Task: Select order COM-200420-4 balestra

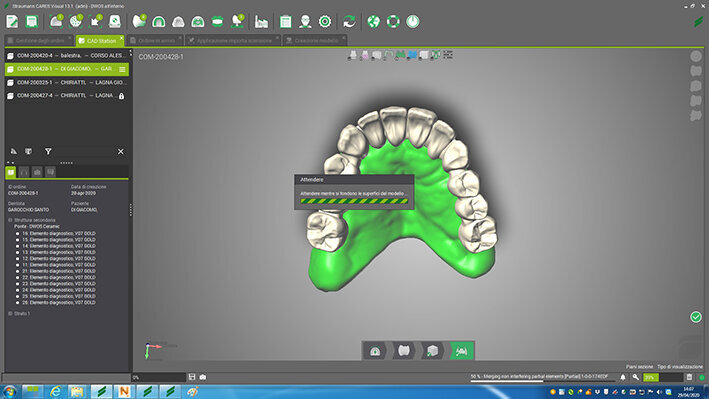Action: point(67,56)
